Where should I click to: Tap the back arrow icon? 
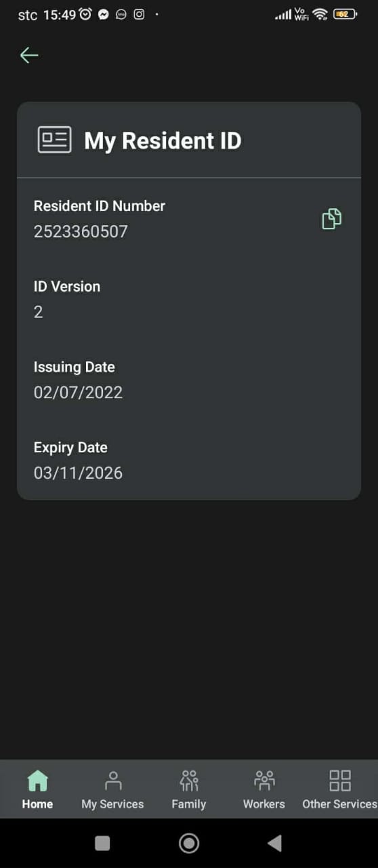coord(29,55)
